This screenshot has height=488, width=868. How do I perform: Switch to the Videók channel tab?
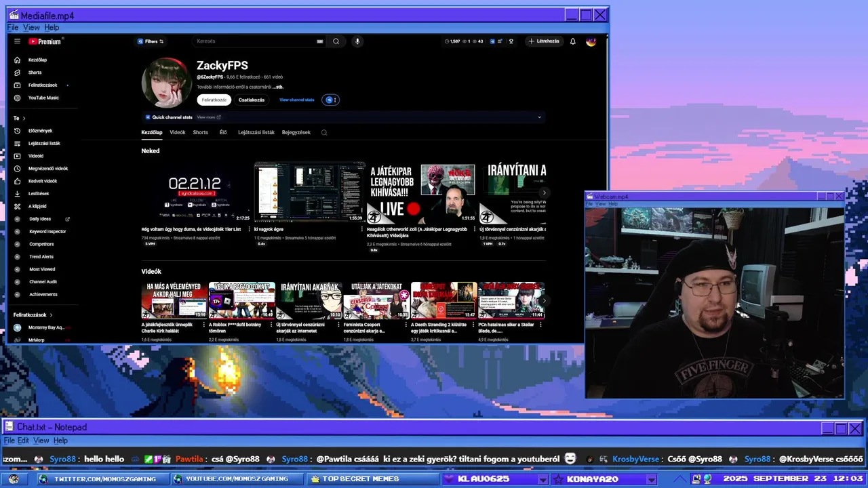pyautogui.click(x=178, y=133)
